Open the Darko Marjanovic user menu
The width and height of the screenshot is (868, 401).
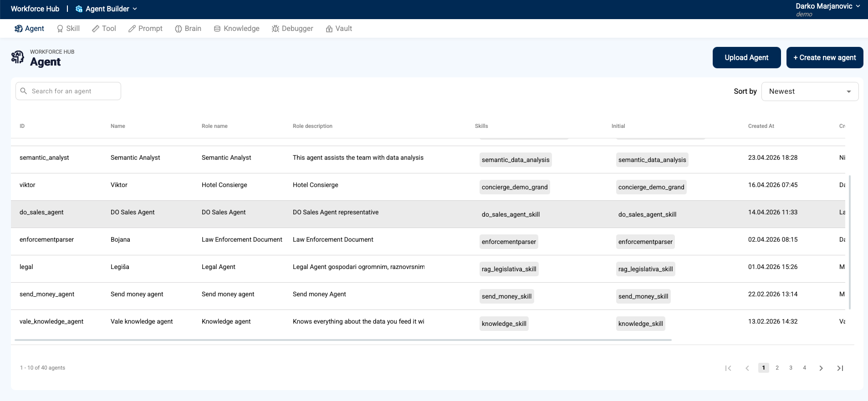point(827,9)
